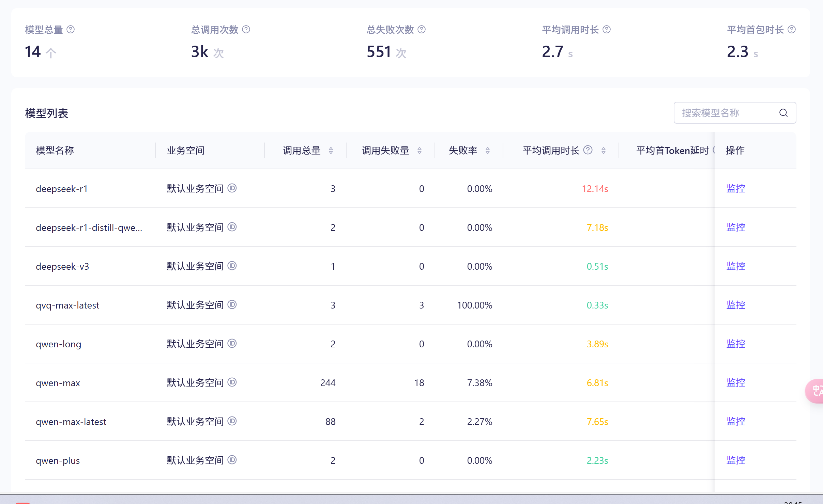Click model name qwen-max-latest

click(71, 422)
